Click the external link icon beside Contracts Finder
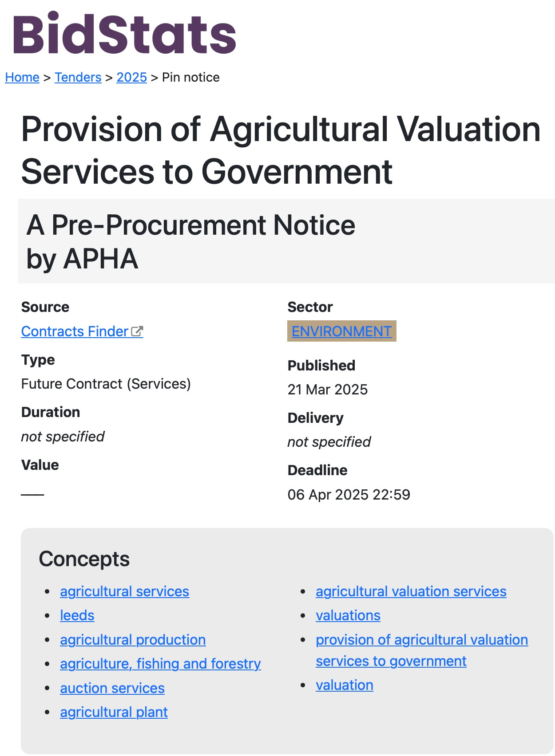 (137, 331)
